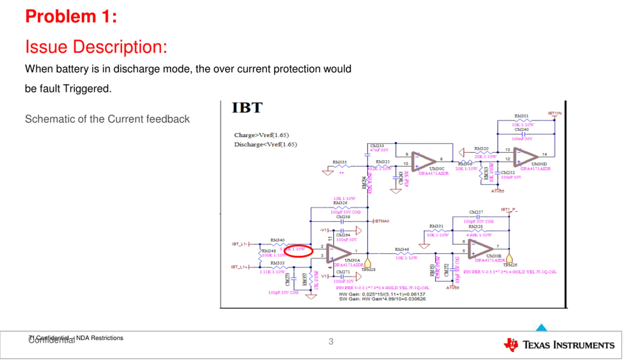Click the IBTMAX net label
The width and height of the screenshot is (644, 362).
(381, 221)
